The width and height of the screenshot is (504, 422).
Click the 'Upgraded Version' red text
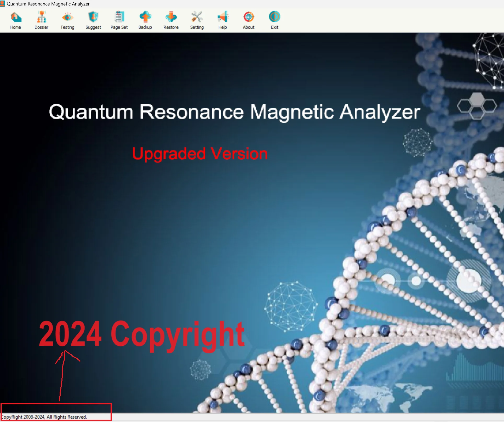200,154
